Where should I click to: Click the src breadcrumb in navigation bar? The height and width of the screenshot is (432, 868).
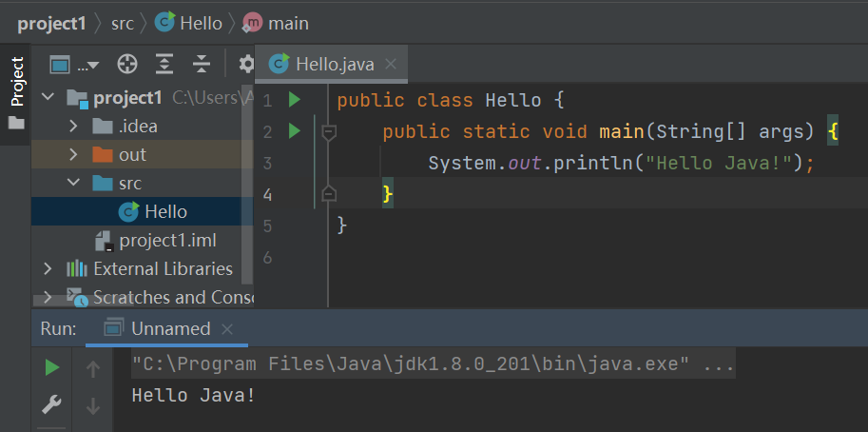coord(123,23)
